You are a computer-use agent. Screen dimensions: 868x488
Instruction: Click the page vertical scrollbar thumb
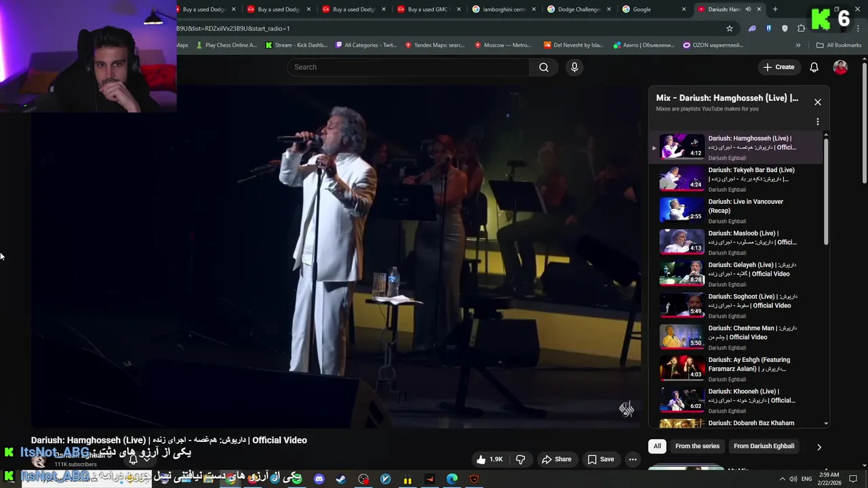(x=865, y=123)
